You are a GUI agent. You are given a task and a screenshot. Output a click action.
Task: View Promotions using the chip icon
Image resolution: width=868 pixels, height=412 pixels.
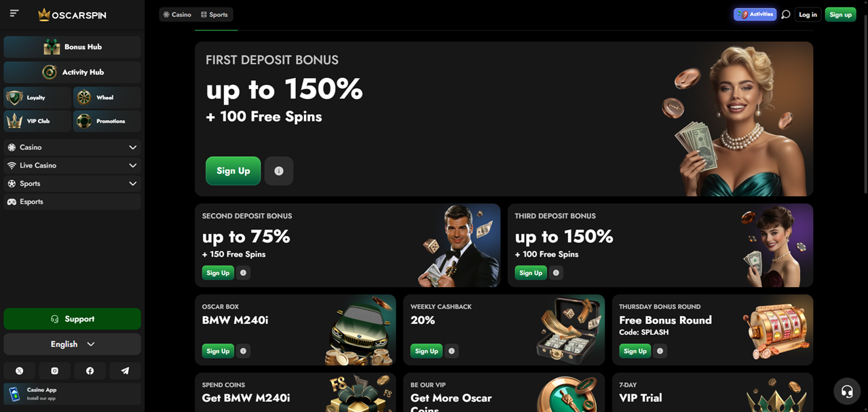click(x=107, y=121)
